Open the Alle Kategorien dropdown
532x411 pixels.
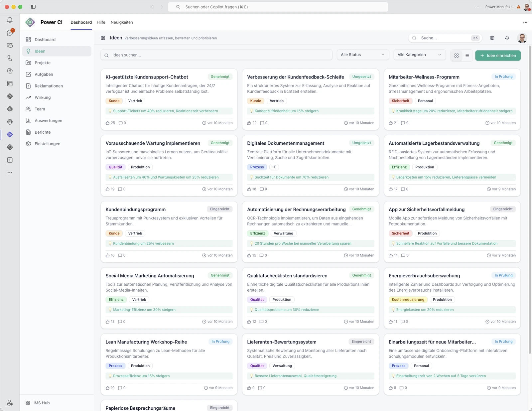click(x=419, y=55)
